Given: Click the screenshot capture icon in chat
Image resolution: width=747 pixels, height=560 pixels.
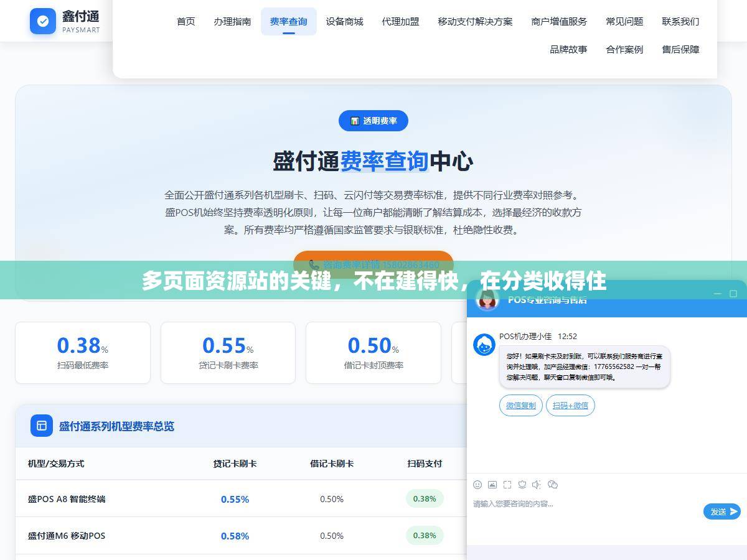Looking at the screenshot, I should (x=507, y=485).
